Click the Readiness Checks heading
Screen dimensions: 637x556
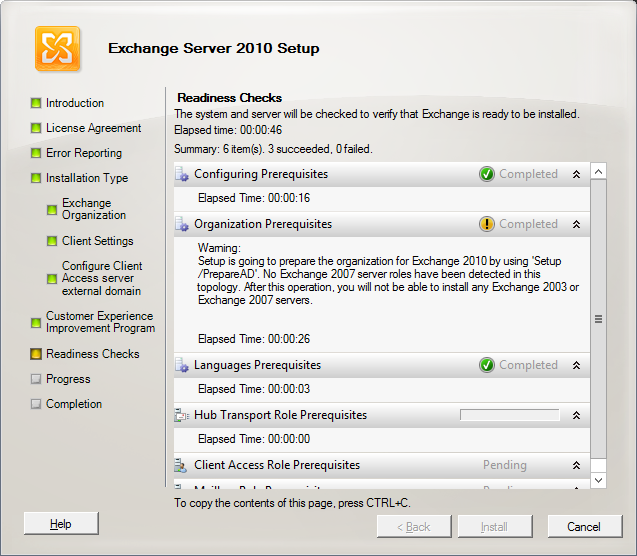coord(230,98)
